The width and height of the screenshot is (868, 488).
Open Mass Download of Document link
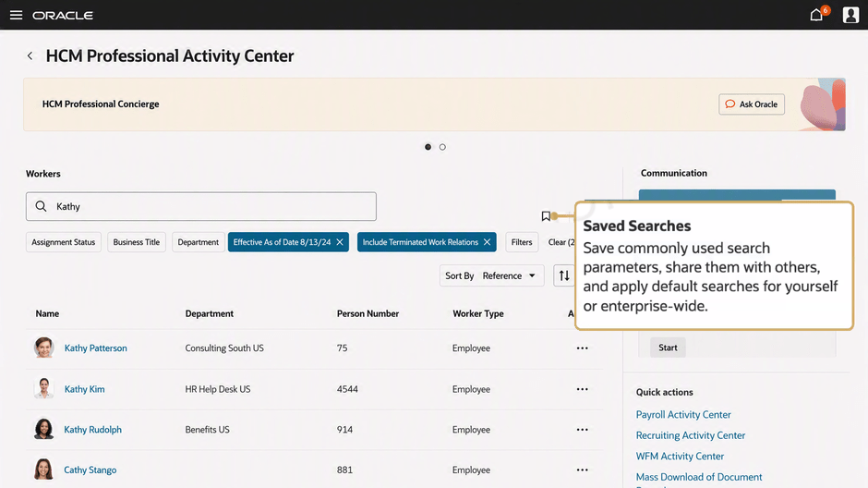[x=699, y=477]
